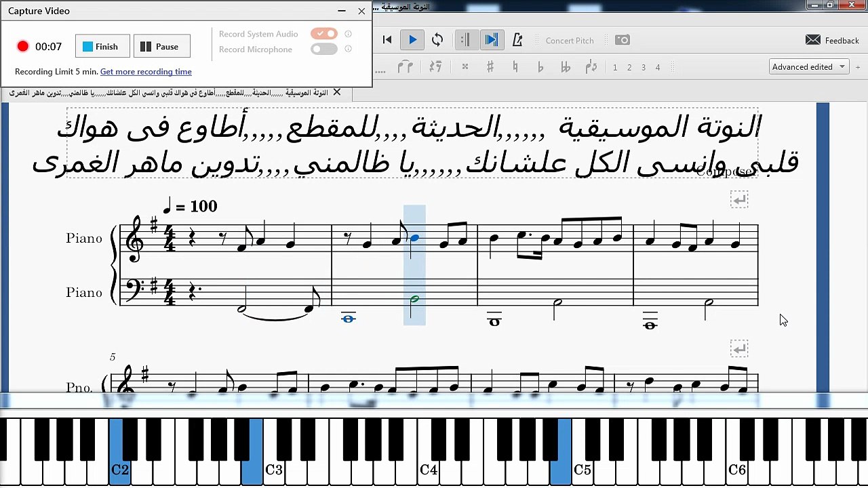Apply natural accidental

515,66
